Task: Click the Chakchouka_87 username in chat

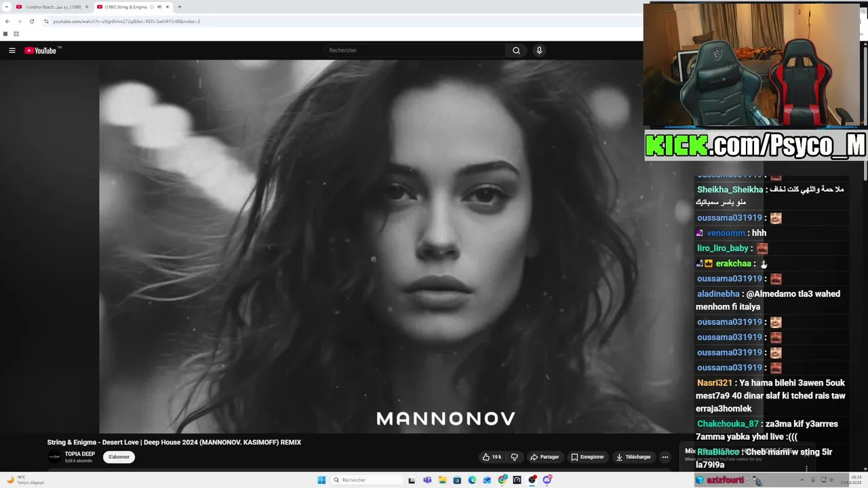Action: click(728, 424)
